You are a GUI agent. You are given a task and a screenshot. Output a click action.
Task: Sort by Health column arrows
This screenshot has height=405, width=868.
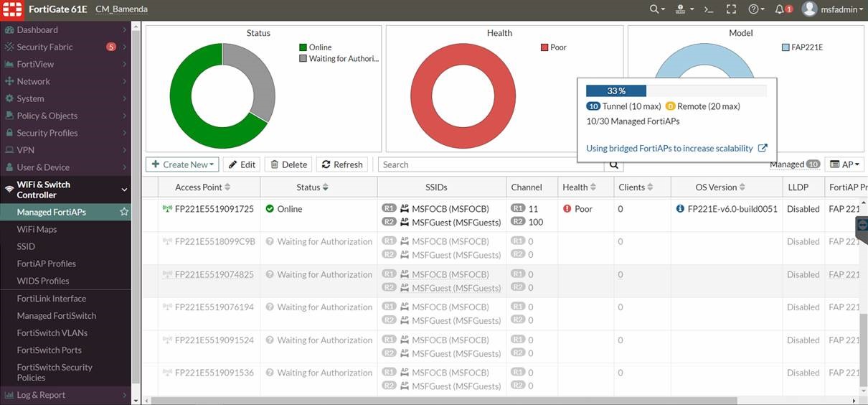(593, 187)
